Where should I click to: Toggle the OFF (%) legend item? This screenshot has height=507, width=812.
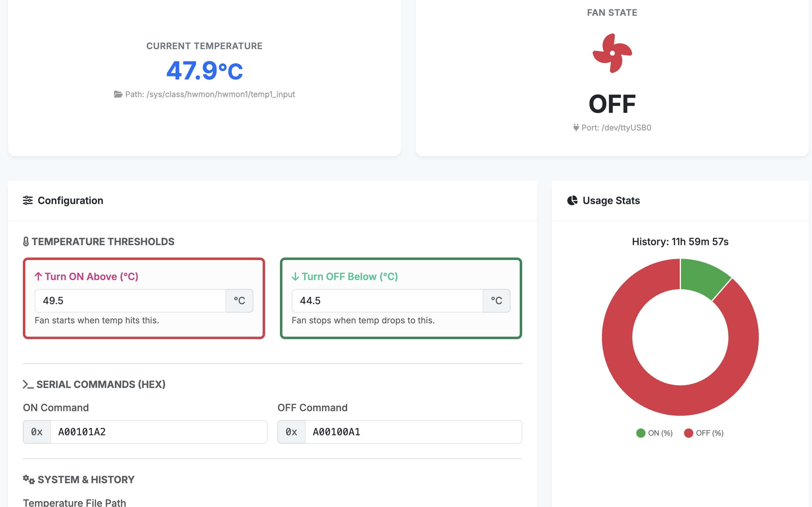coord(704,433)
